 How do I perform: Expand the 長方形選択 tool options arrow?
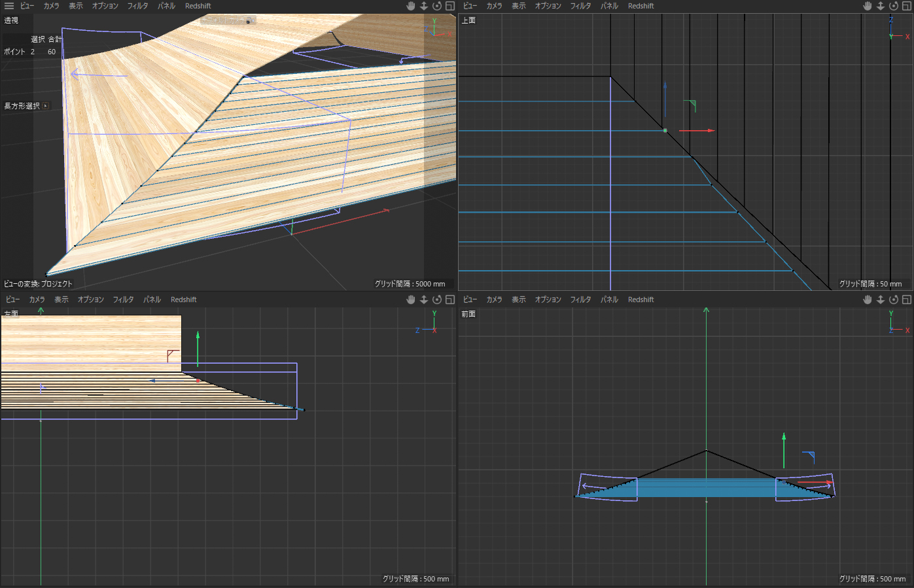click(x=46, y=106)
